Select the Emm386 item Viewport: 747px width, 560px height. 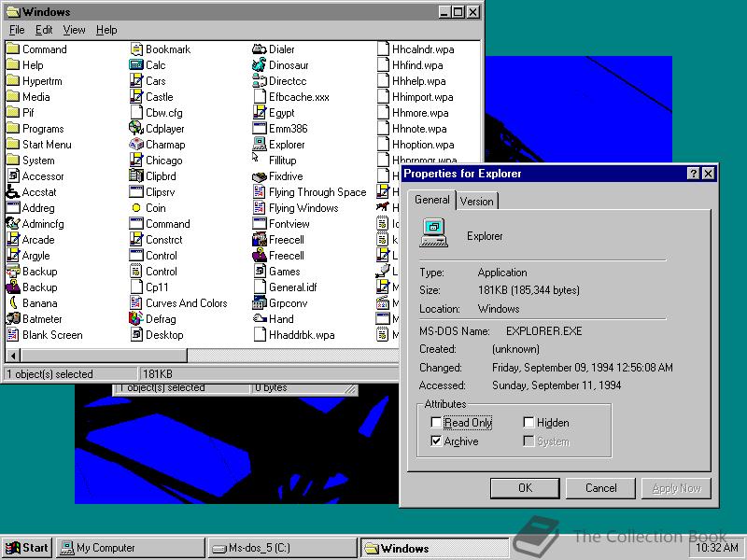pos(280,128)
